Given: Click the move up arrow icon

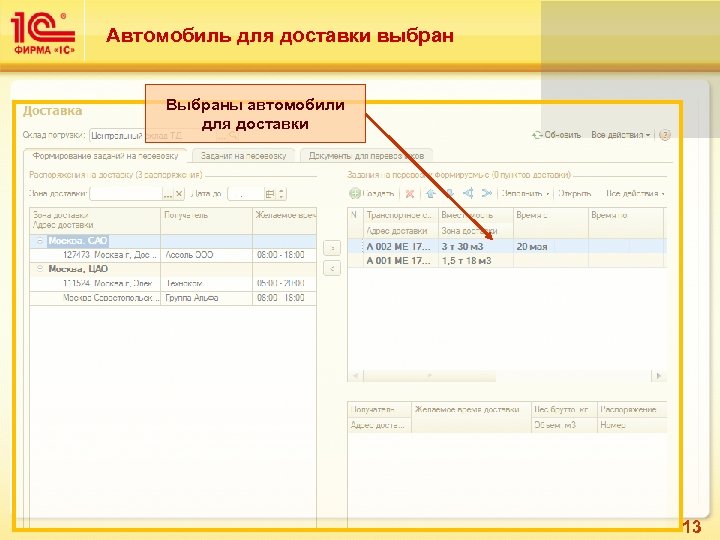Looking at the screenshot, I should (430, 193).
